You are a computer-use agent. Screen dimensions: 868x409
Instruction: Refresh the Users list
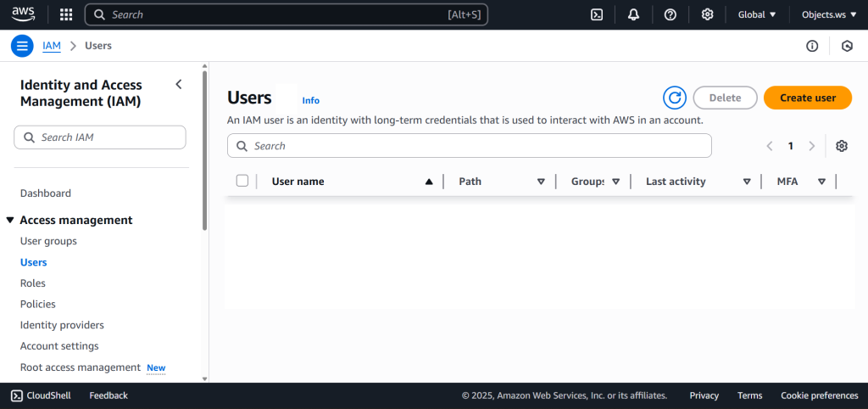click(675, 98)
